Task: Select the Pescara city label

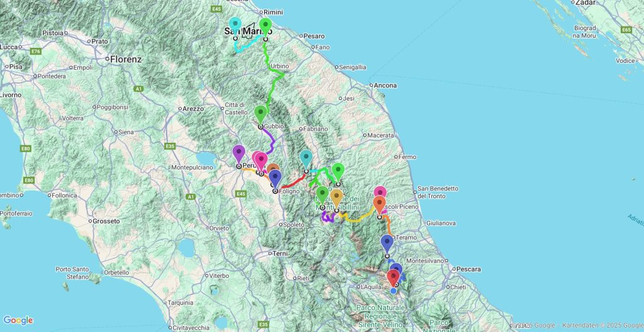Action: [x=468, y=269]
